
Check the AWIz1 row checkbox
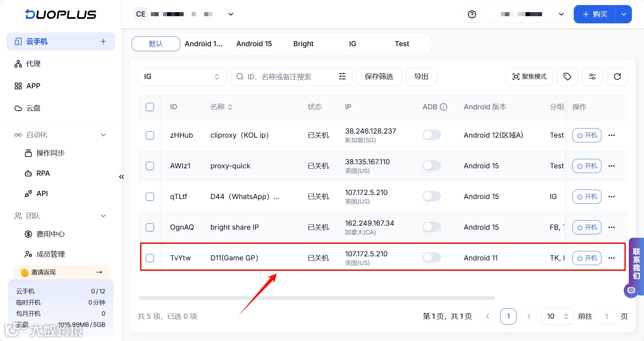coord(150,166)
